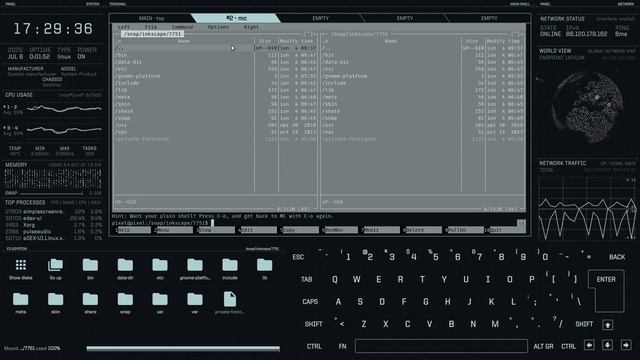Open the first EMPTY tab next to mc

320,18
